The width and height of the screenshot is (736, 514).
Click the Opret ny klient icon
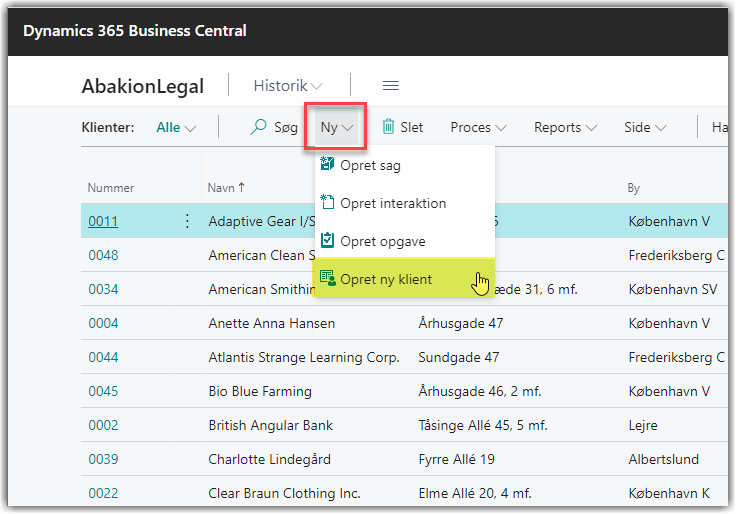(x=327, y=278)
